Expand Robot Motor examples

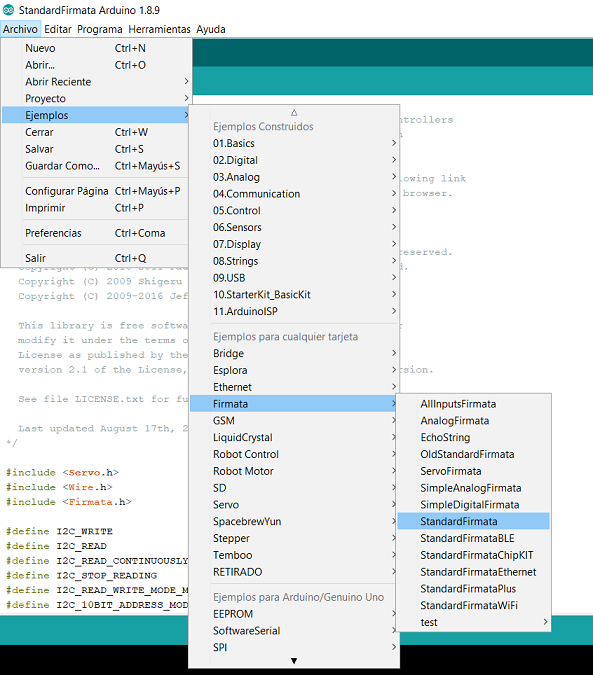pos(294,471)
